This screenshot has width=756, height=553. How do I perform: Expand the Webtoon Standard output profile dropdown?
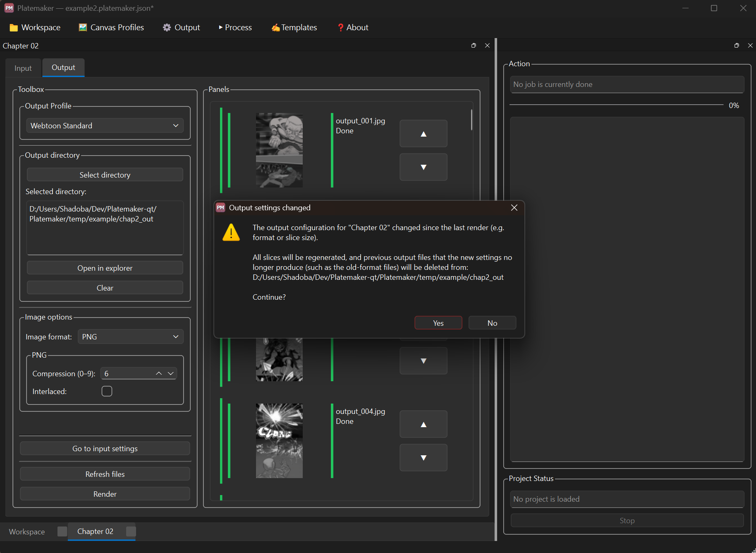point(105,125)
